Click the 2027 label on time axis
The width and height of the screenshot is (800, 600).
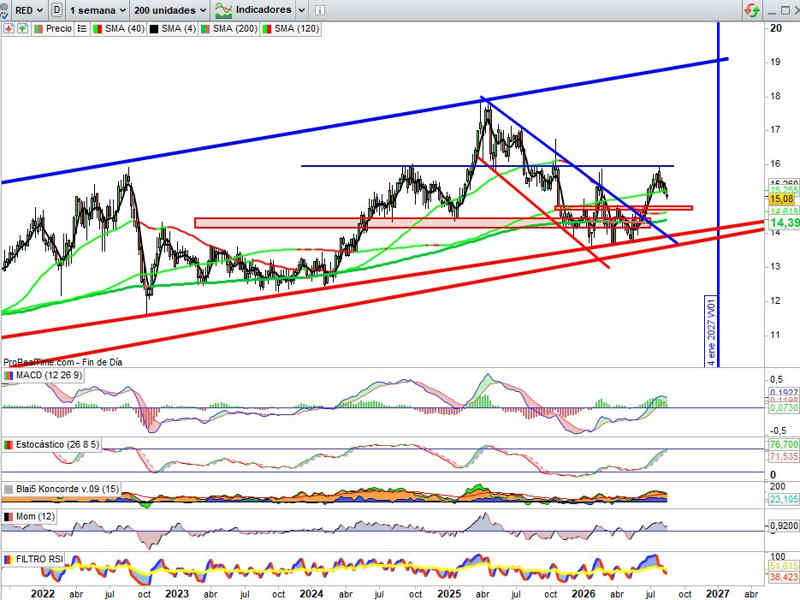(717, 594)
